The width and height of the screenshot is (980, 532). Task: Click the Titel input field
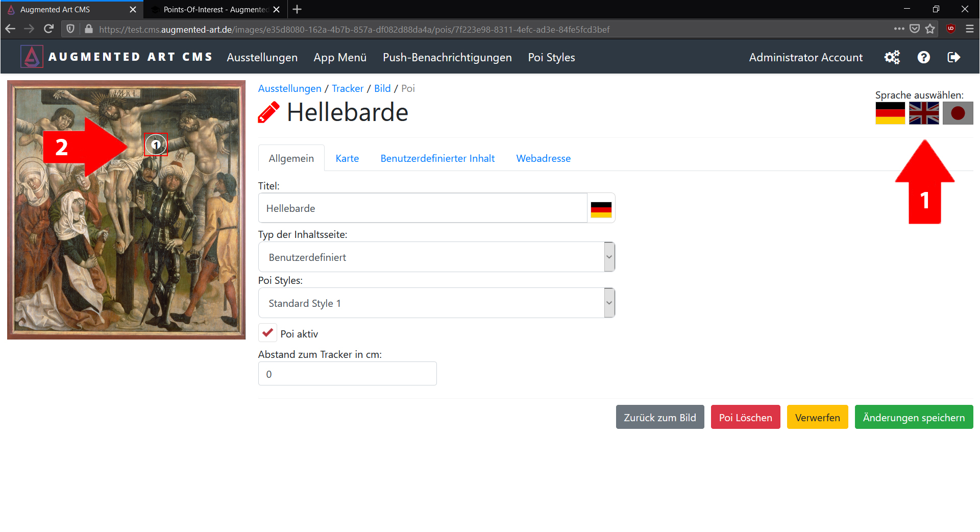click(423, 208)
